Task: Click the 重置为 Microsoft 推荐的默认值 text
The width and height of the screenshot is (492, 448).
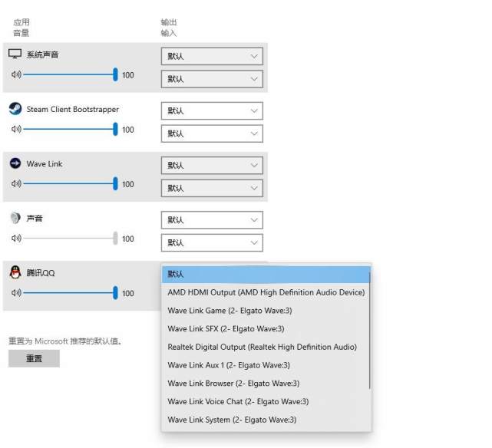Action: coord(65,341)
